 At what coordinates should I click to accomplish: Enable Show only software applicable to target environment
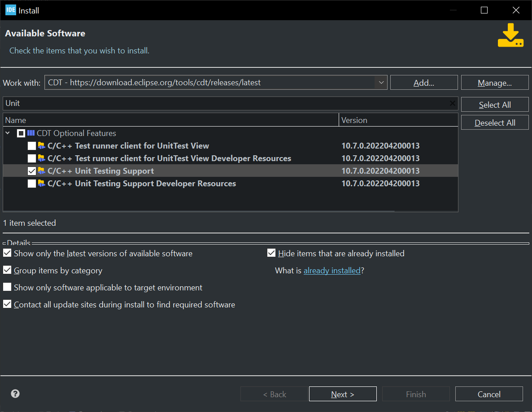pos(7,287)
